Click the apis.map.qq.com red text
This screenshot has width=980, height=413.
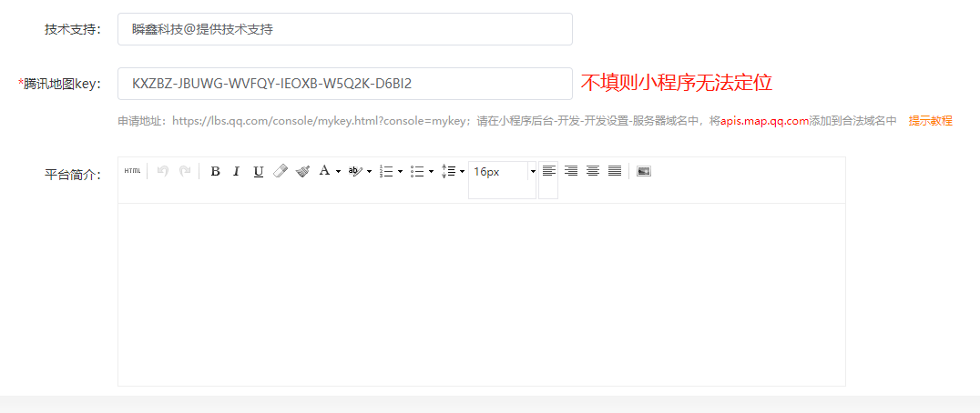tap(764, 121)
